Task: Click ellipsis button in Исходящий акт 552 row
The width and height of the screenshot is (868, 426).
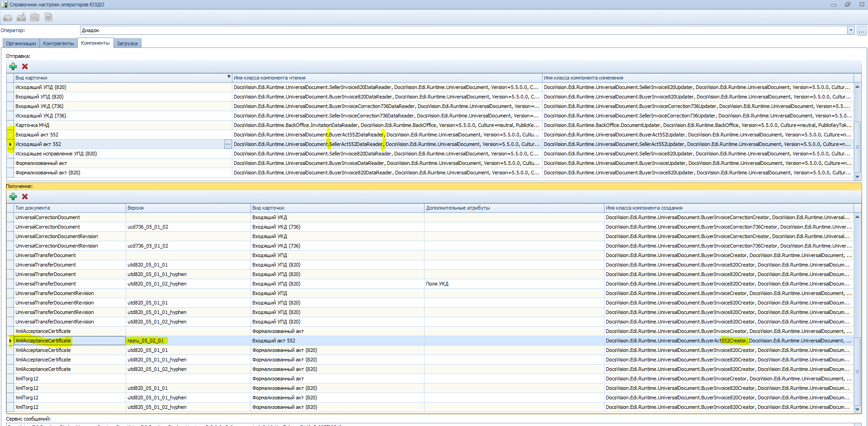Action: (228, 144)
